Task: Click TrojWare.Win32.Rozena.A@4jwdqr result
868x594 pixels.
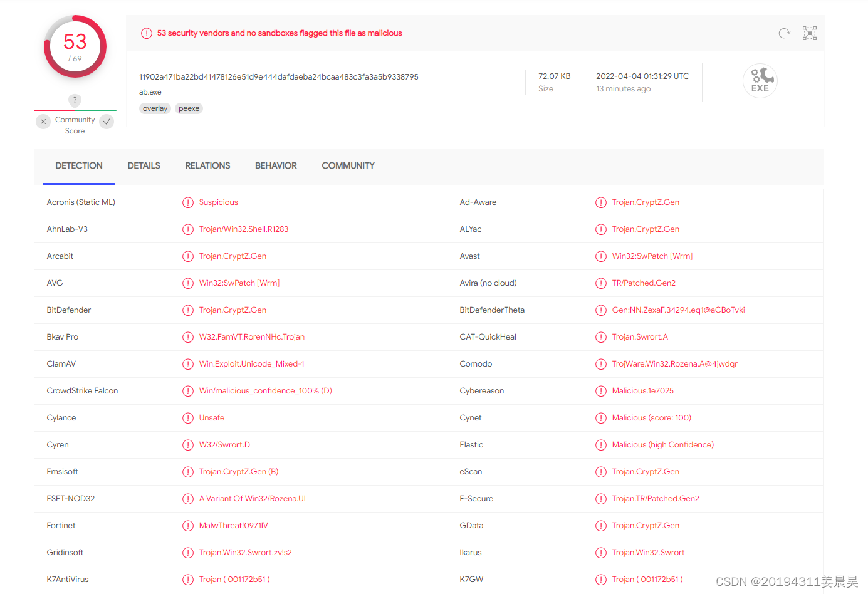Action: tap(675, 364)
